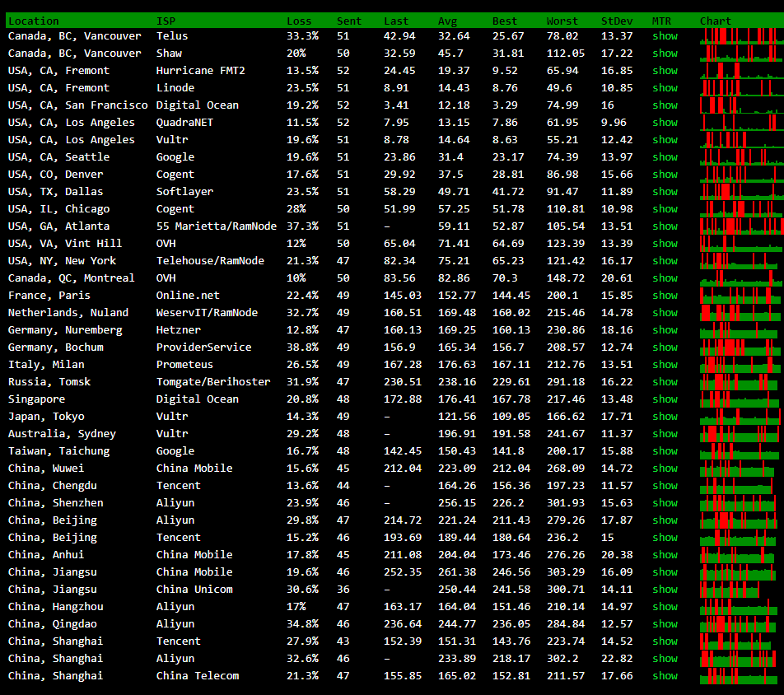The image size is (784, 695).
Task: Click the Location column header
Action: (x=34, y=21)
